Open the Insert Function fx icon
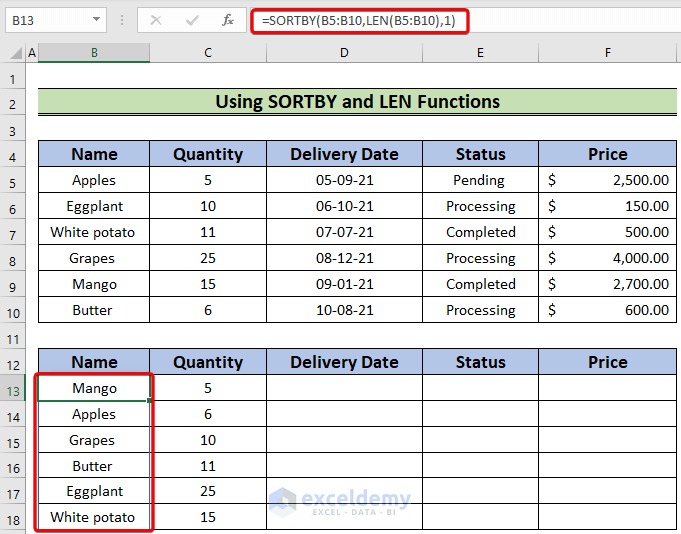The image size is (681, 534). pyautogui.click(x=228, y=20)
